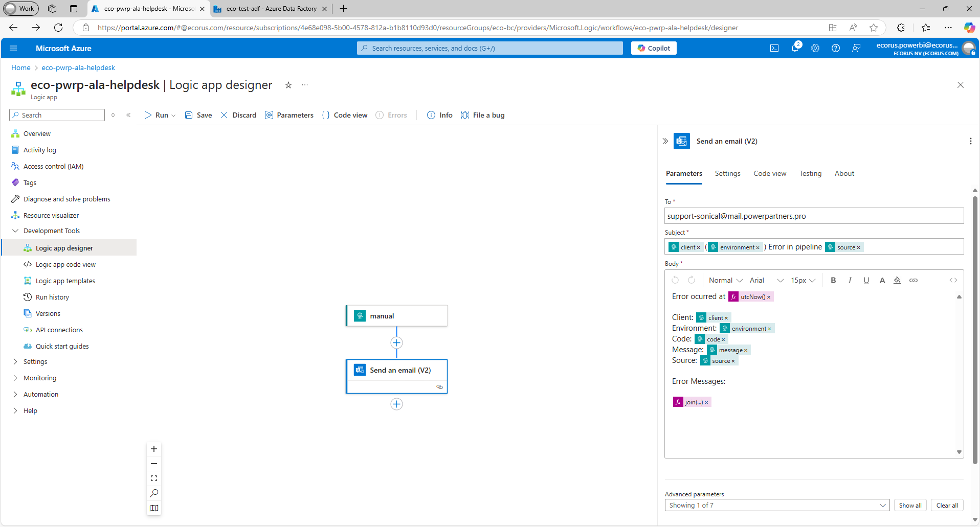The width and height of the screenshot is (980, 527).
Task: Open the action's more options menu
Action: click(970, 141)
